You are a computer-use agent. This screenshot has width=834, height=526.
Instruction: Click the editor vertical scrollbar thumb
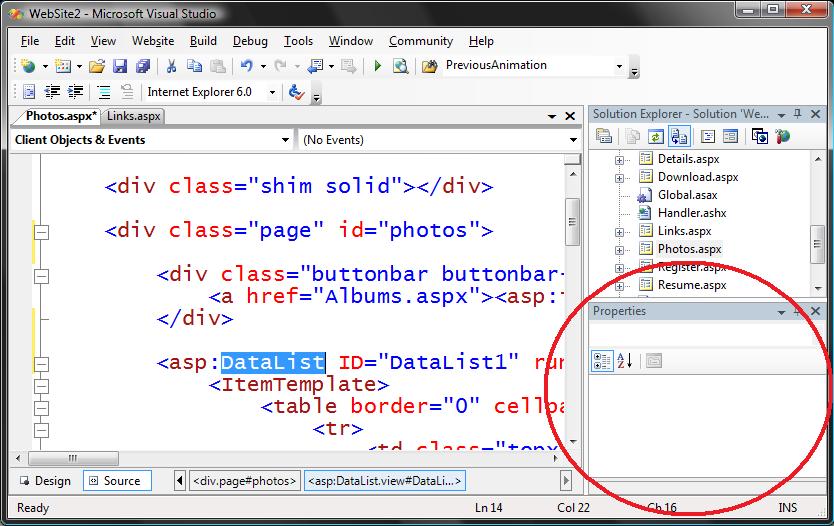tap(572, 222)
